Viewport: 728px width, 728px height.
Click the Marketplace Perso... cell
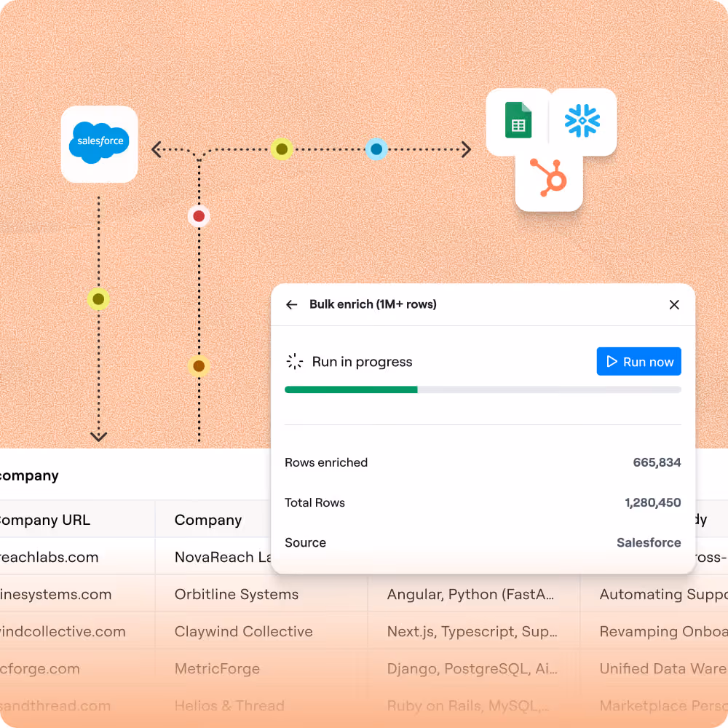654,705
